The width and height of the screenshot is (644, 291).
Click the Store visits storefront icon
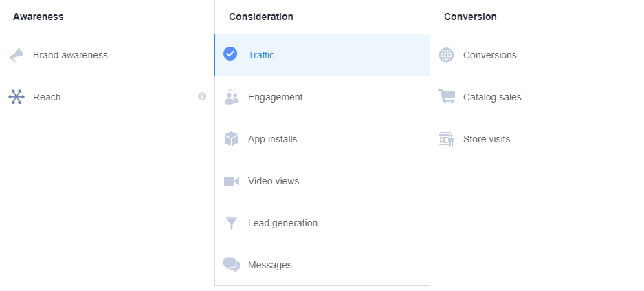pyautogui.click(x=447, y=139)
